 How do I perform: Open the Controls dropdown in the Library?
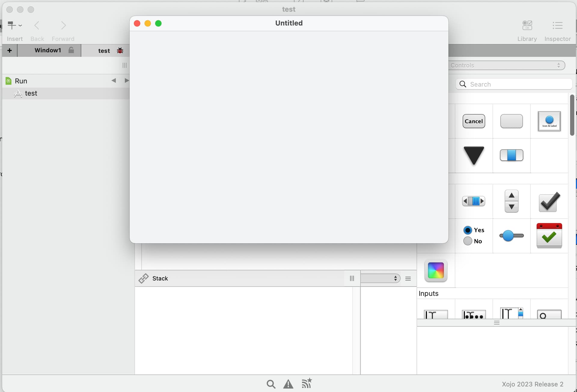507,65
